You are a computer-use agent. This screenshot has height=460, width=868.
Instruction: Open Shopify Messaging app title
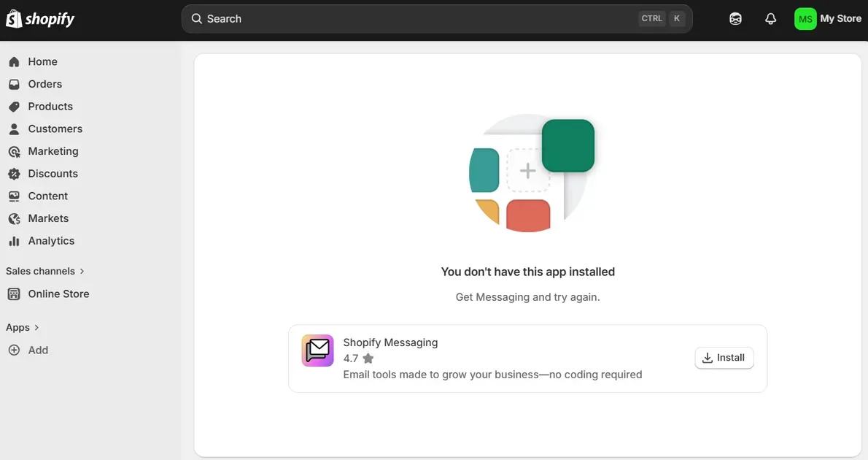390,342
